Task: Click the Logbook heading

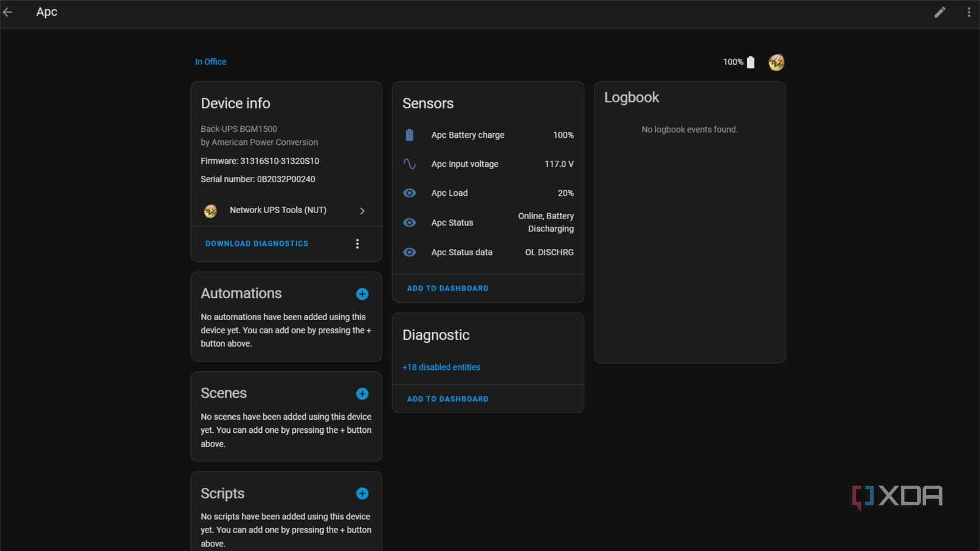Action: click(631, 98)
